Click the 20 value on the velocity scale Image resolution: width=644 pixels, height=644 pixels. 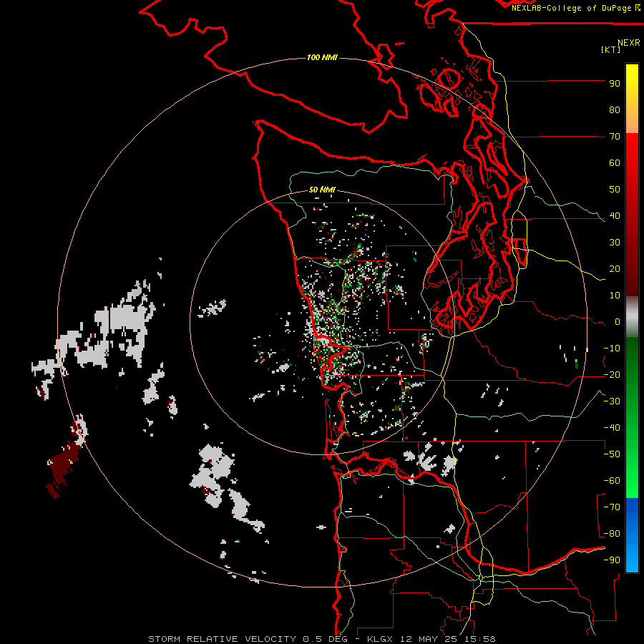pos(615,269)
